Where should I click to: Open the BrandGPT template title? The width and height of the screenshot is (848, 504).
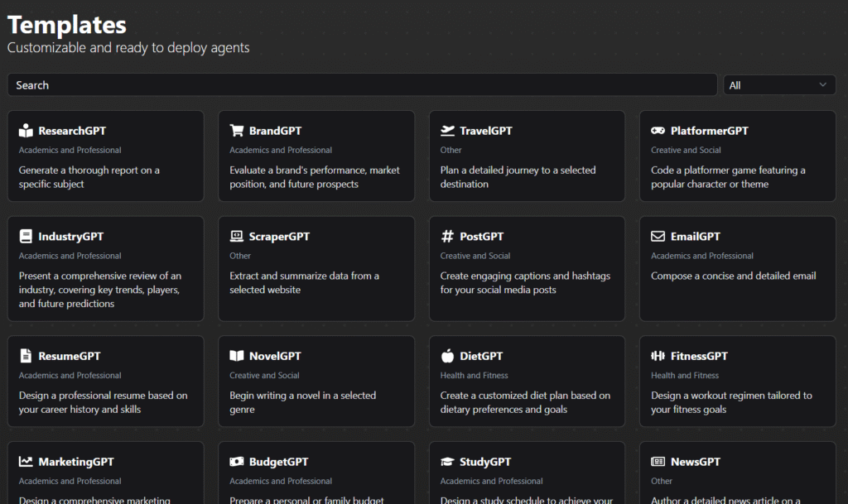pos(275,131)
